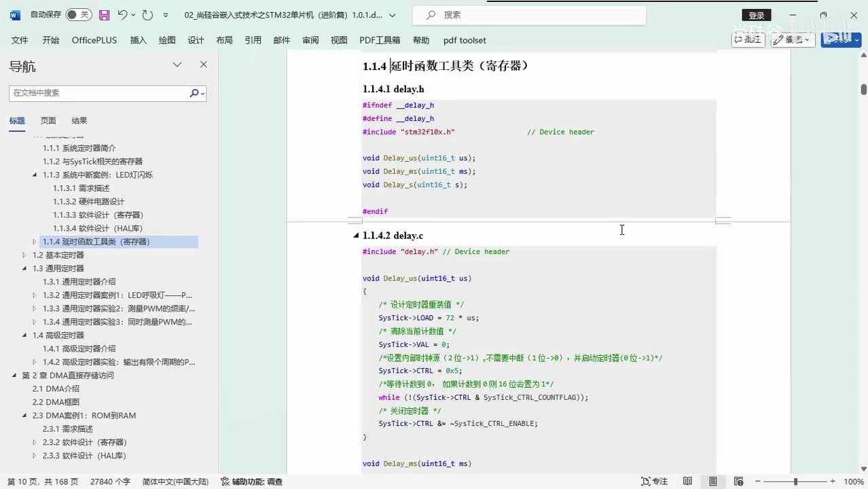Image resolution: width=868 pixels, height=489 pixels.
Task: Open the Undo history dropdown arrow
Action: click(x=133, y=14)
